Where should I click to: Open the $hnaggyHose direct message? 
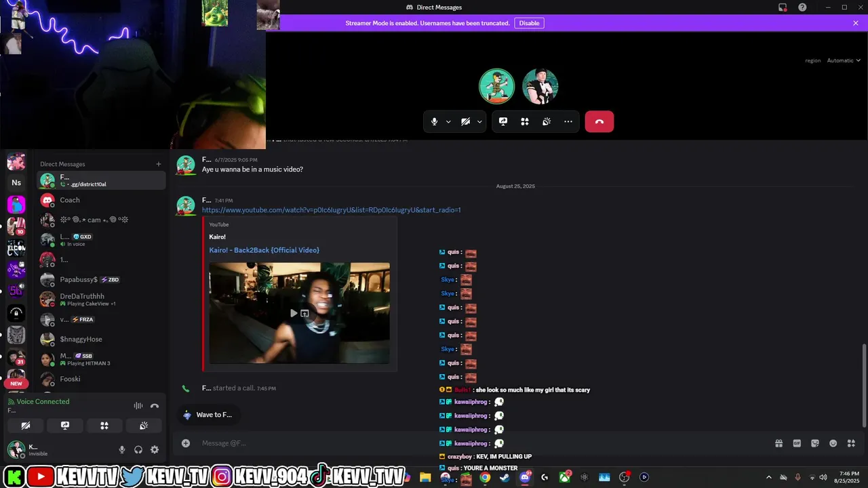tap(101, 339)
